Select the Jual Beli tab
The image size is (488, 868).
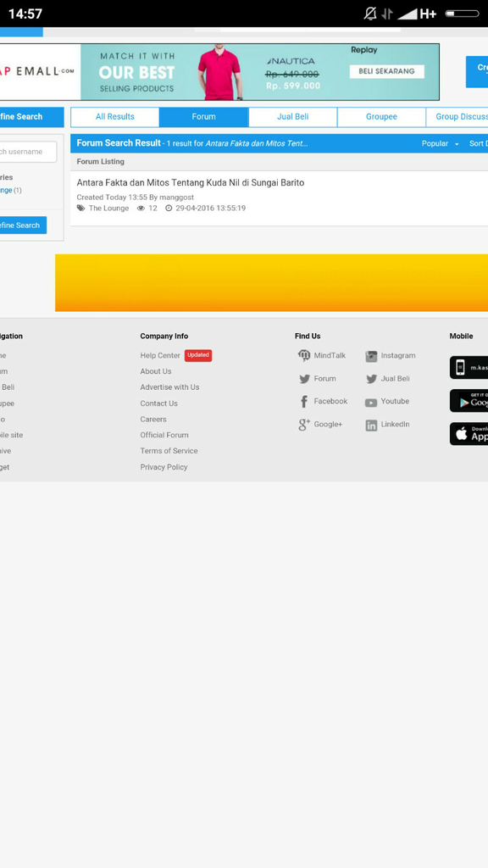click(x=292, y=117)
